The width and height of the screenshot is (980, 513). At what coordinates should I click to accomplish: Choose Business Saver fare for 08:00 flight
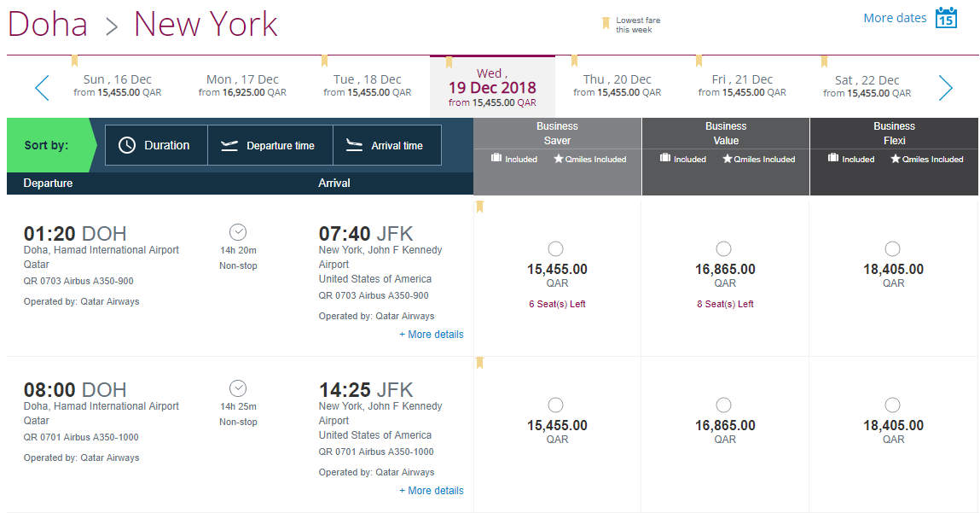pyautogui.click(x=556, y=405)
